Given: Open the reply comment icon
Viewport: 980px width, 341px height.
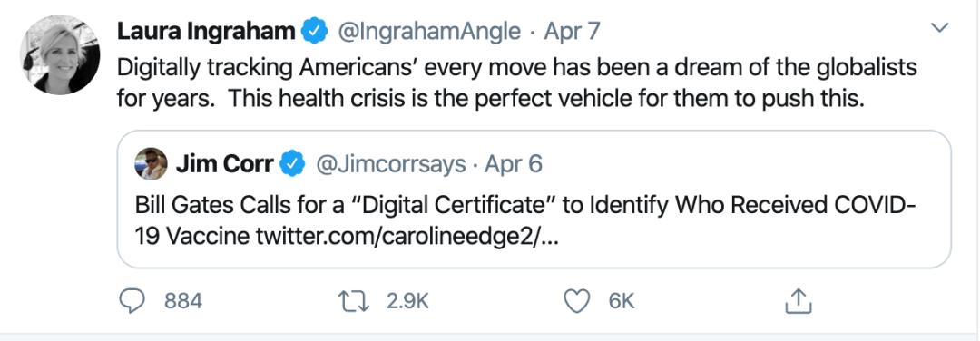Looking at the screenshot, I should tap(132, 302).
